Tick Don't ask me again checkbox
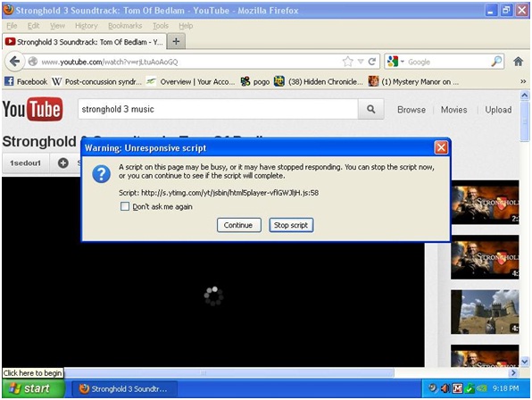Viewport: 532px width, 400px height. coord(125,206)
